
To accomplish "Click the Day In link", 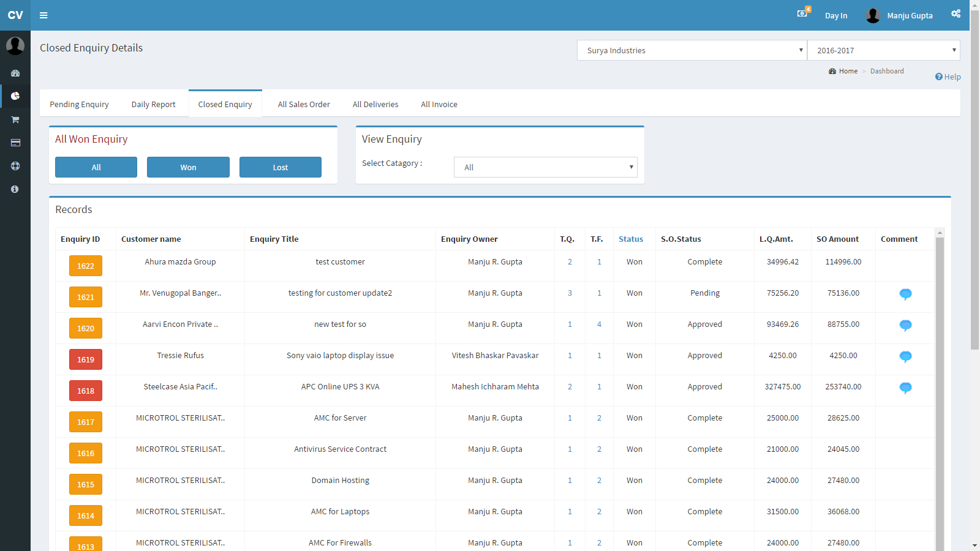I will point(836,15).
